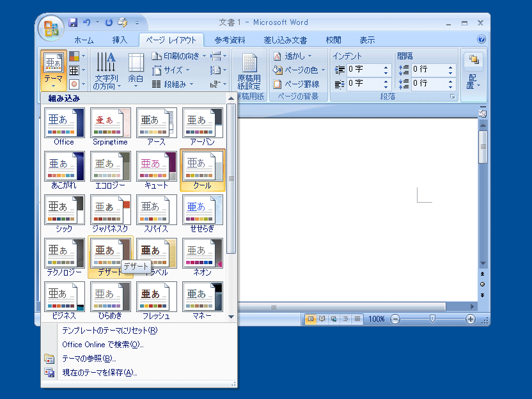The height and width of the screenshot is (399, 532).
Task: Select the アース theme
Action: pyautogui.click(x=157, y=127)
